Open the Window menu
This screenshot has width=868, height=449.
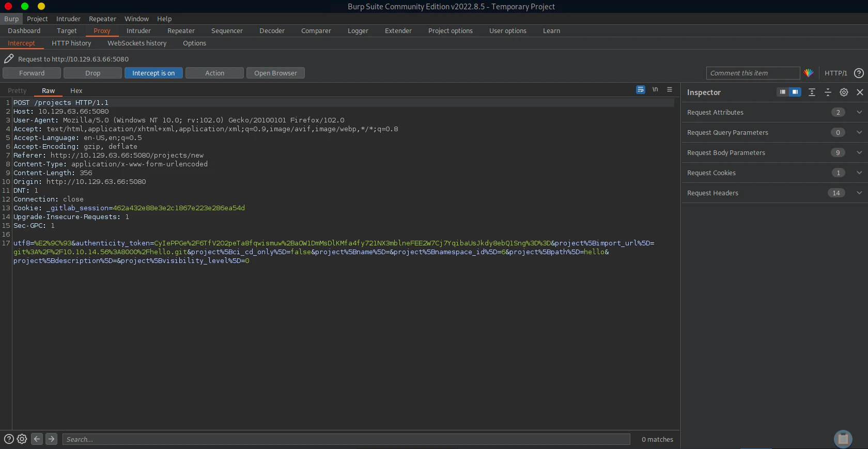pyautogui.click(x=136, y=19)
